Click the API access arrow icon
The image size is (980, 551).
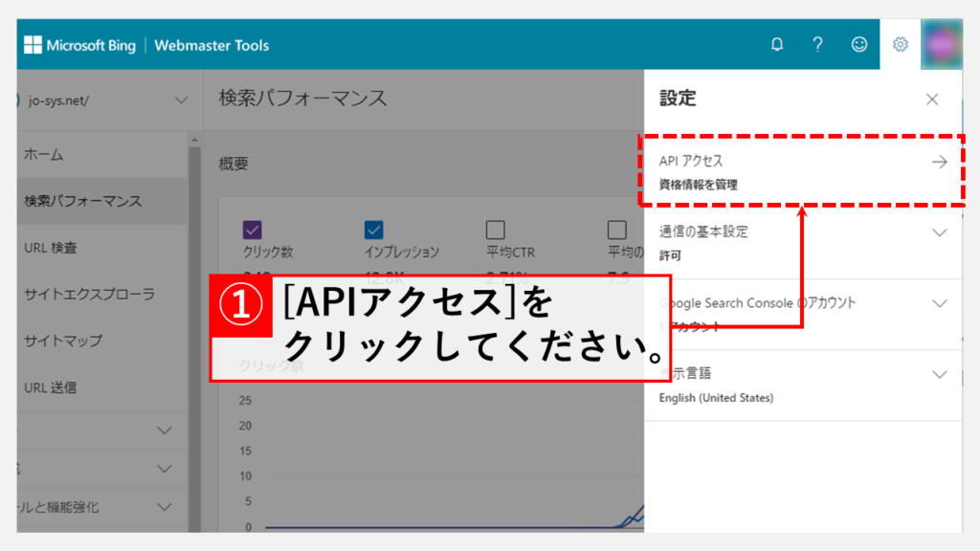point(939,163)
